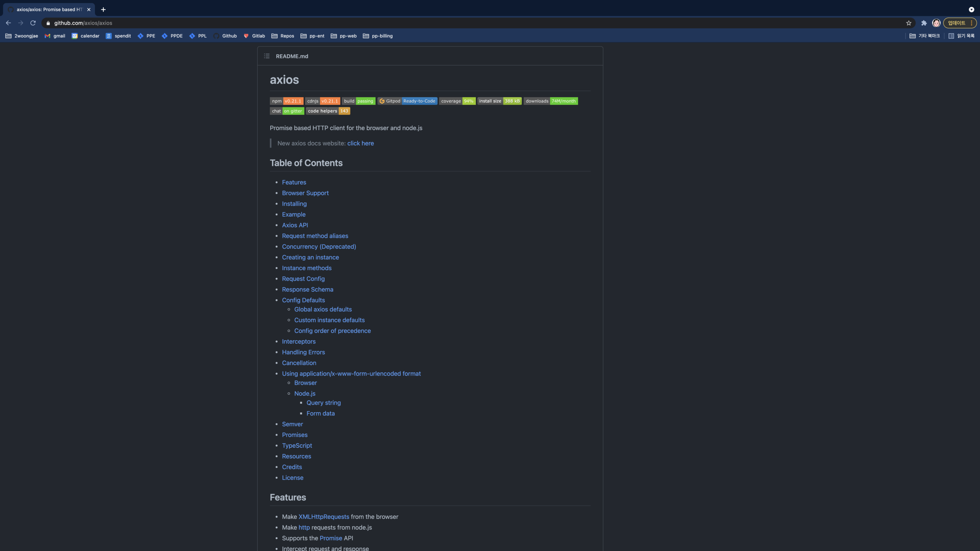Open the Chrome extensions puzzle icon

pos(924,23)
